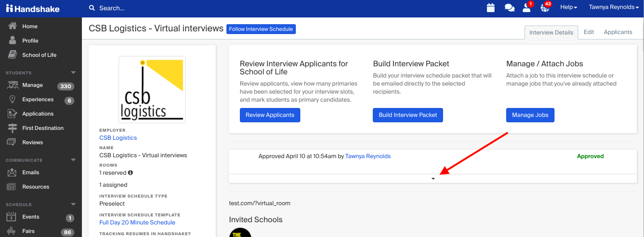Viewport: 644px width, 237px height.
Task: Click the First Destination signpost icon
Action: [13, 128]
